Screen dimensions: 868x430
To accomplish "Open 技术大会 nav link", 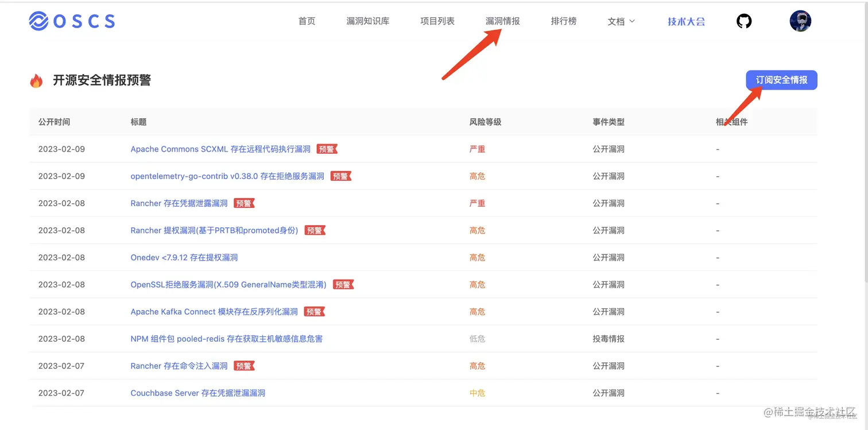I will [x=686, y=21].
